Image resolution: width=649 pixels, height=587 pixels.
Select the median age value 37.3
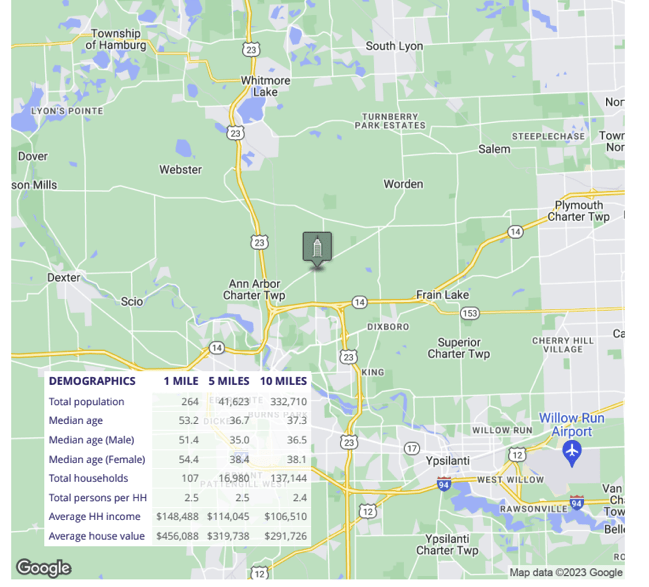pos(297,421)
